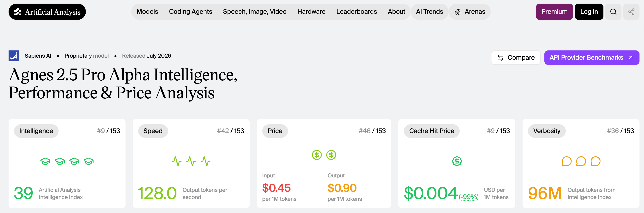This screenshot has width=644, height=213.
Task: Open the Models menu
Action: click(147, 12)
